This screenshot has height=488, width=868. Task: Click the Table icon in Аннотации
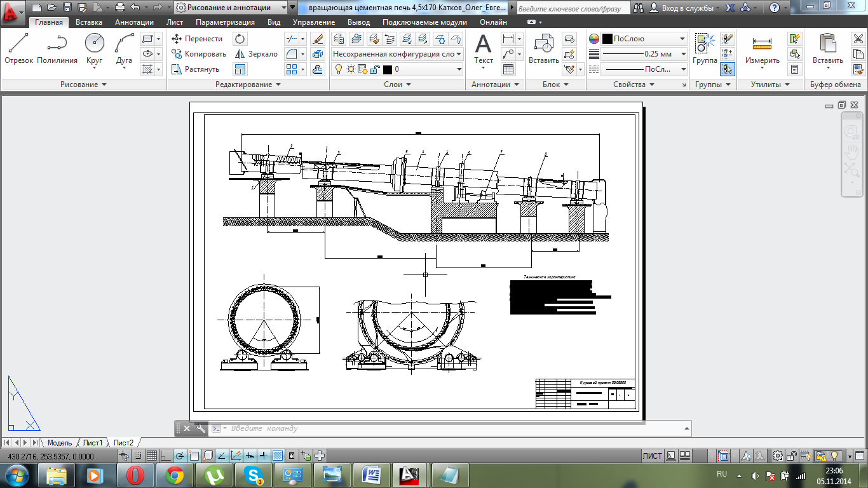(x=508, y=69)
